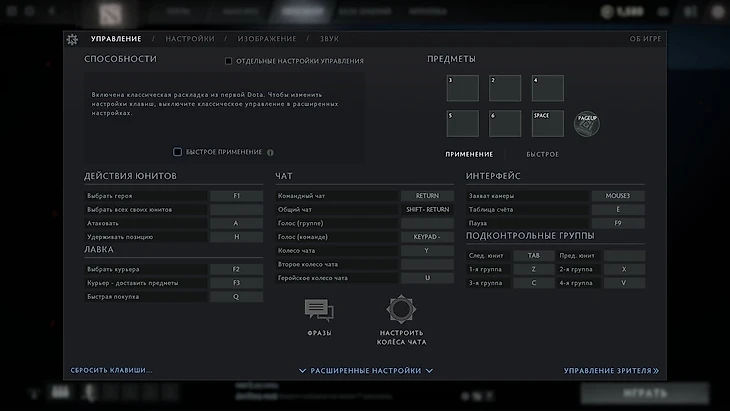Open the Об игре link
This screenshot has height=411, width=730.
[x=645, y=39]
